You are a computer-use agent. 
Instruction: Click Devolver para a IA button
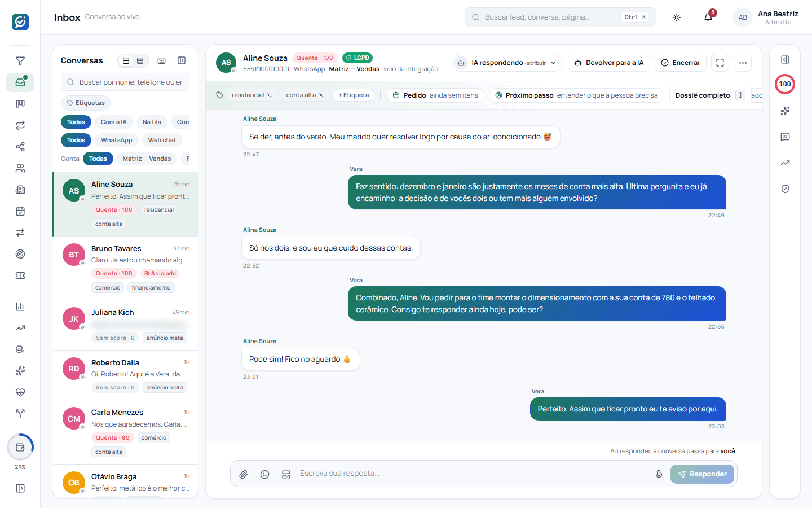point(609,63)
